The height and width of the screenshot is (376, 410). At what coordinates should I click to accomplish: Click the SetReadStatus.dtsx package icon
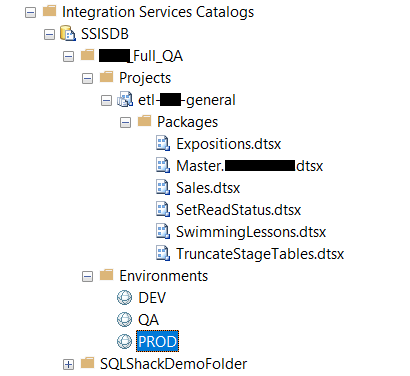click(x=163, y=210)
